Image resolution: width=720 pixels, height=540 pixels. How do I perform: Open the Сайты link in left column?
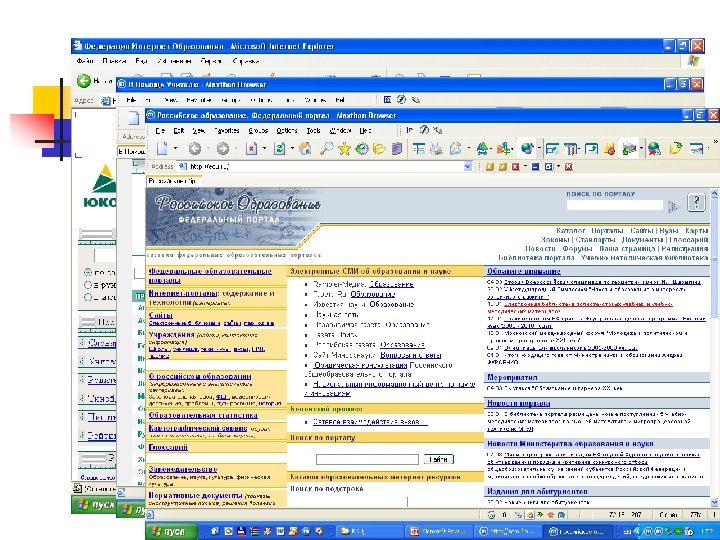(161, 315)
